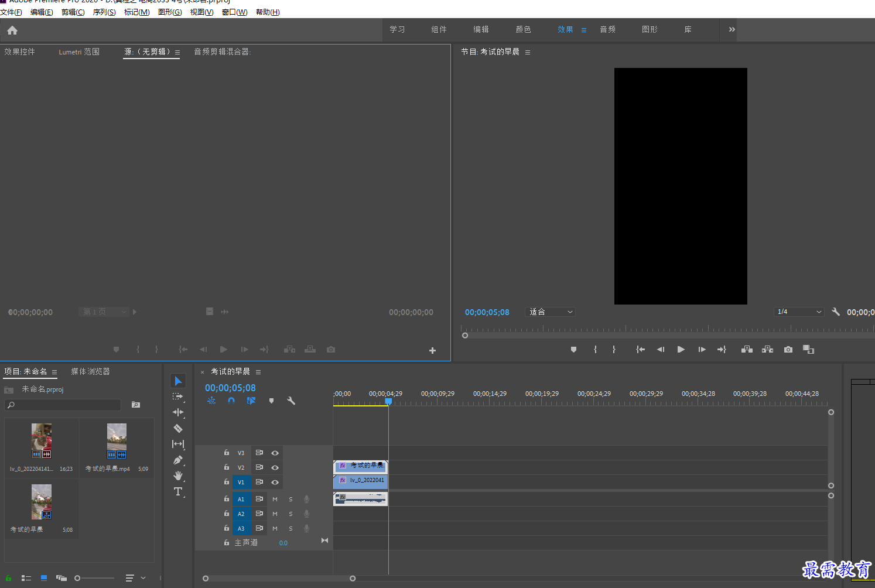Select the Selection tool arrow
Viewport: 875px width, 588px height.
coord(178,381)
